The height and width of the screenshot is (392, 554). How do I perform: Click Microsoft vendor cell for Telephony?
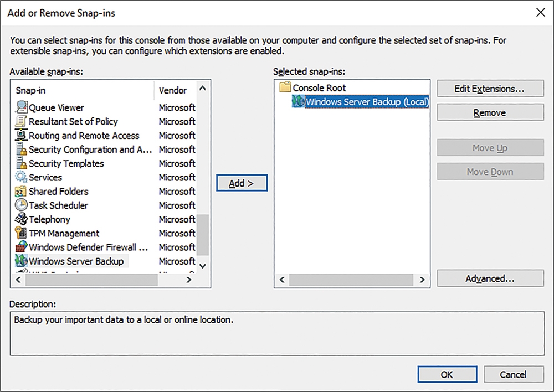(x=177, y=220)
